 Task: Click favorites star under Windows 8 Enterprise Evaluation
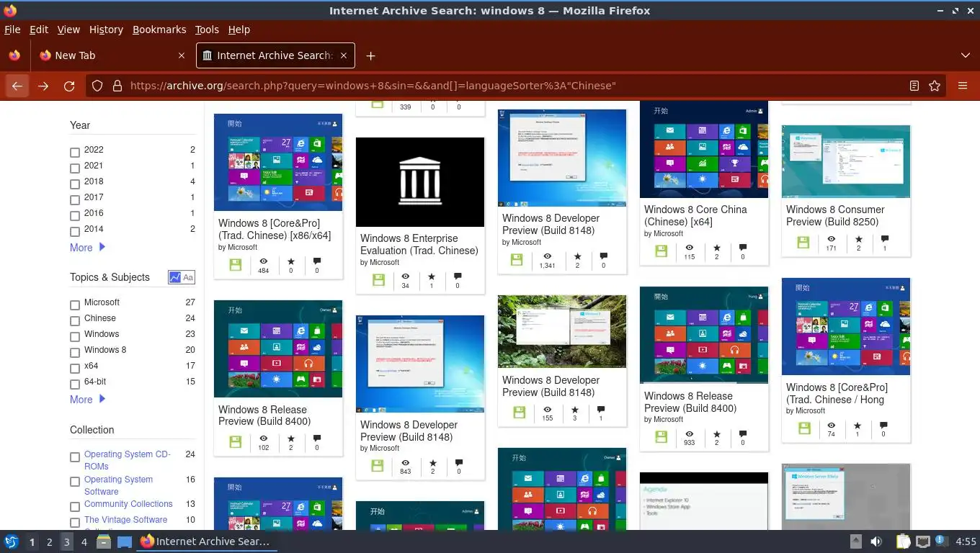pos(432,276)
